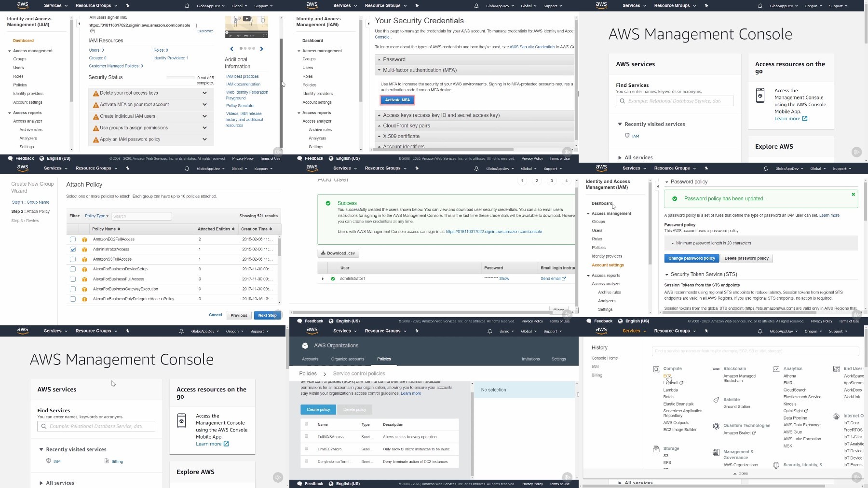Expand the CloudFront key pairs section
This screenshot has width=868, height=488.
tap(475, 126)
